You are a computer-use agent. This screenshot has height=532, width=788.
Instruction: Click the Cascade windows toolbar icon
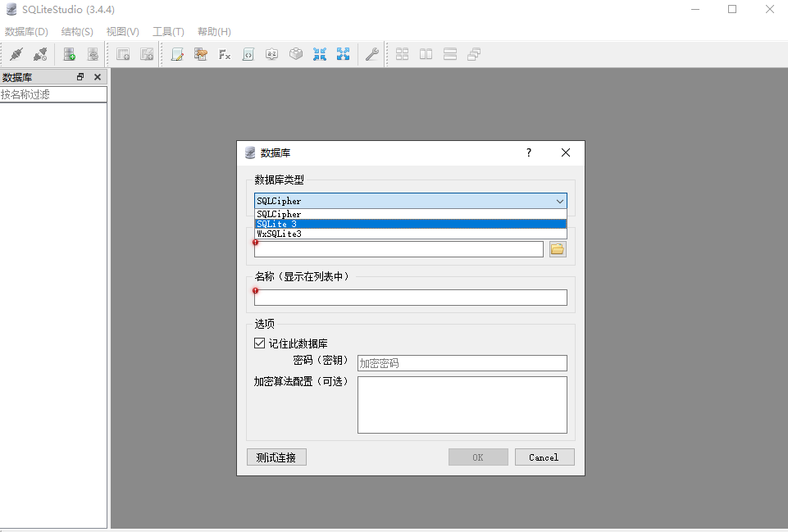pyautogui.click(x=474, y=54)
